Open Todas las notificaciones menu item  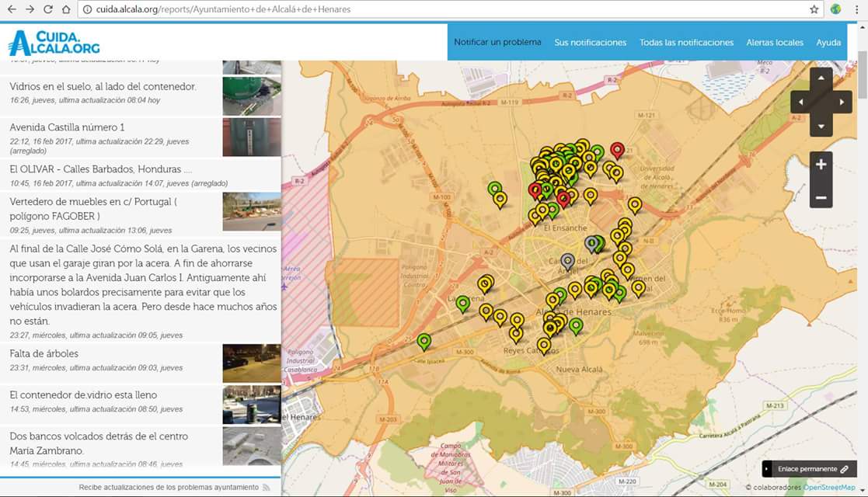[686, 42]
